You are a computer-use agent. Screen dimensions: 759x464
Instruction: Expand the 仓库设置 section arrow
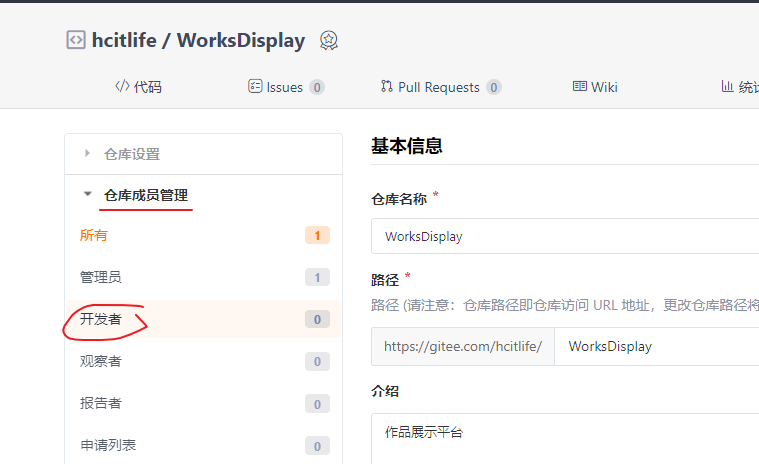87,153
